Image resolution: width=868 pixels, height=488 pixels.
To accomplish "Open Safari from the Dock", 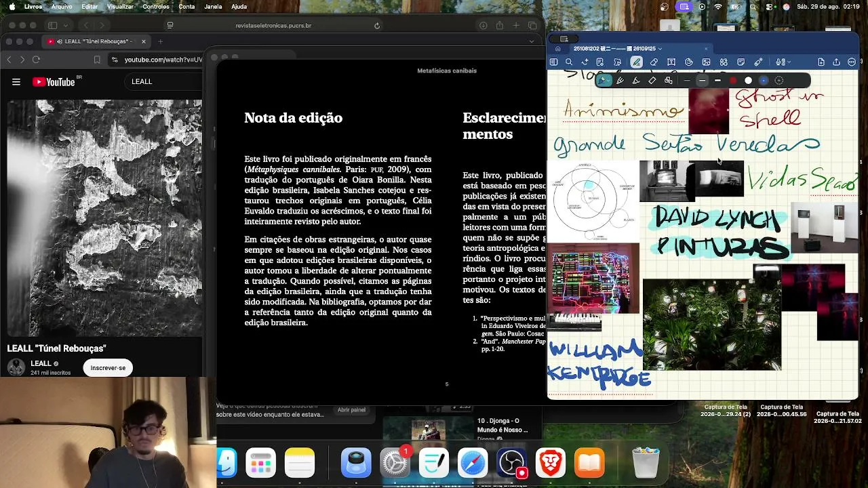I will pyautogui.click(x=473, y=464).
